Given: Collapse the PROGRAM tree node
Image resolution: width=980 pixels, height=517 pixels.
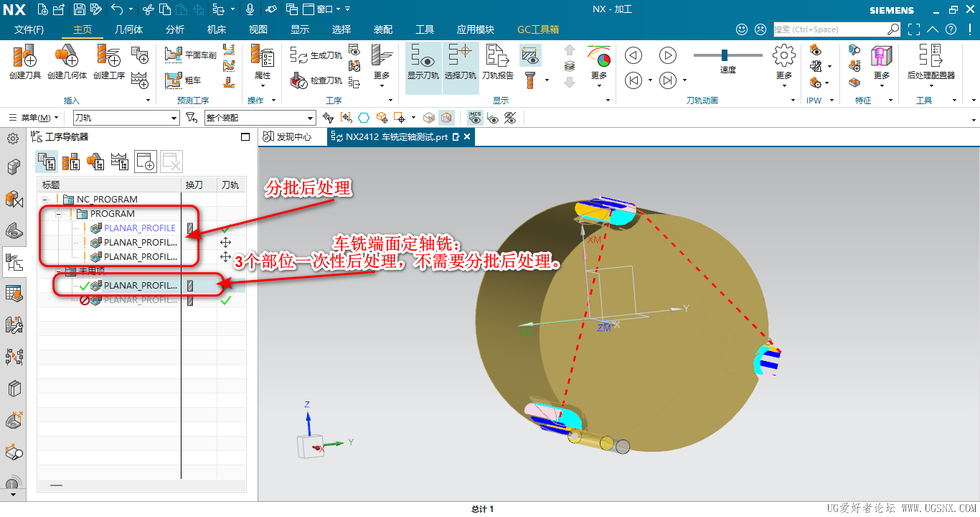Looking at the screenshot, I should pyautogui.click(x=59, y=214).
